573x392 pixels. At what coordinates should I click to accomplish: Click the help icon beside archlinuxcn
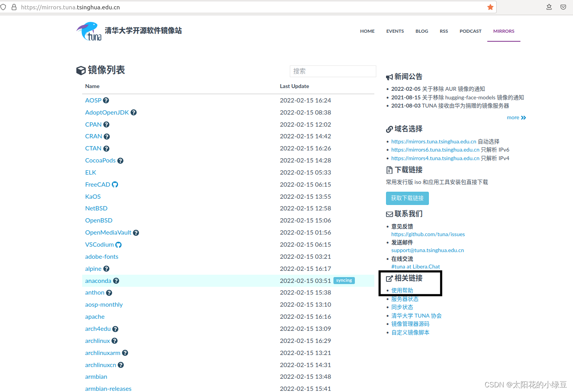pos(121,365)
